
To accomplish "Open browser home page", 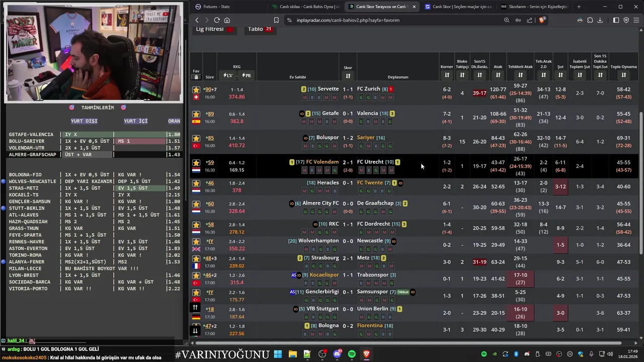I will click(x=227, y=20).
